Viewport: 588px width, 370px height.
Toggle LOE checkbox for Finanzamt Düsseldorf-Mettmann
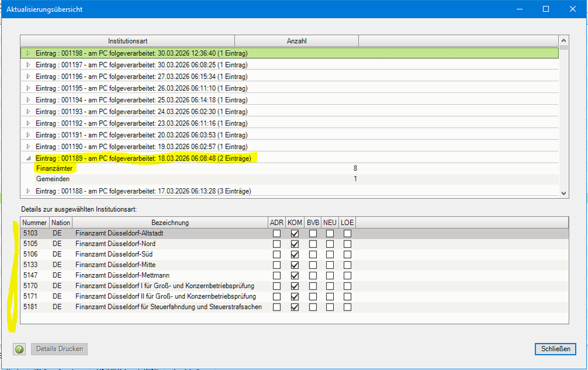[x=348, y=275]
